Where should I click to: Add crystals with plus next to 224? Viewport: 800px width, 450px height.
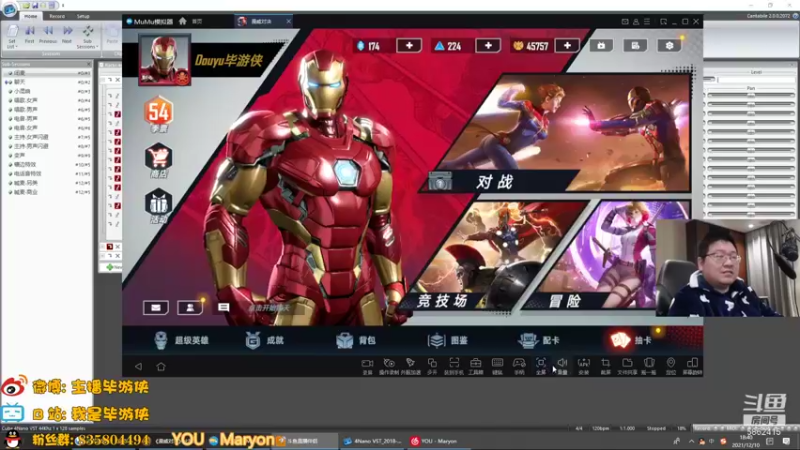[488, 45]
